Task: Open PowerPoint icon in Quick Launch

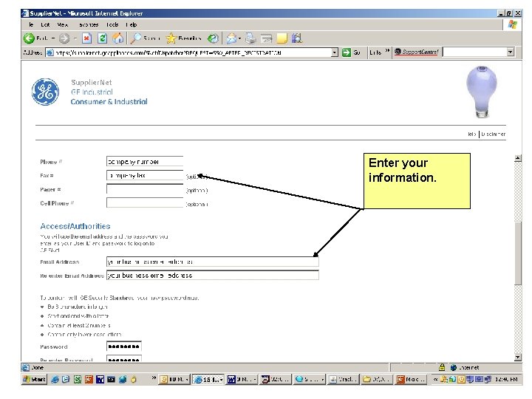Action: coord(89,379)
